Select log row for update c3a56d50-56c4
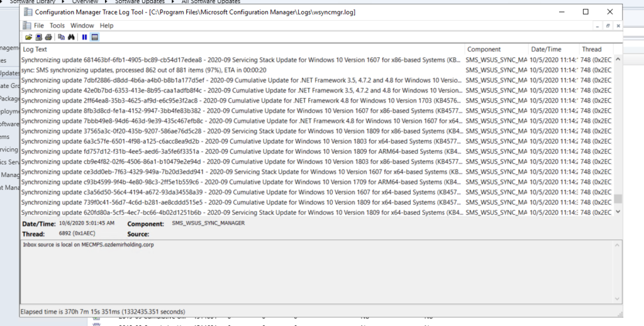 (x=317, y=192)
